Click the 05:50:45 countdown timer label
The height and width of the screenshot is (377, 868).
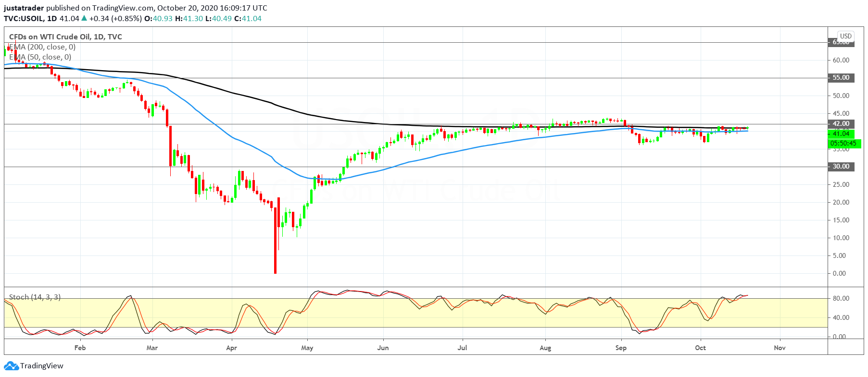843,144
